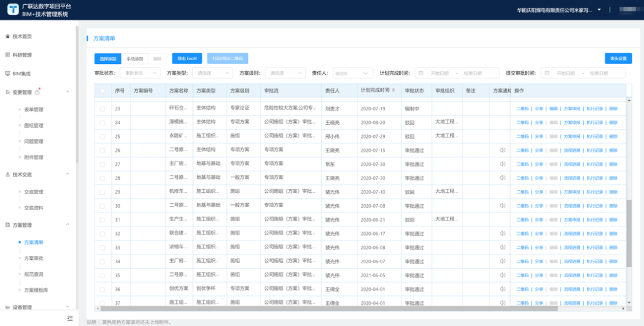The height and width of the screenshot is (326, 644).
Task: Click the 导出 Excel button
Action: [x=187, y=58]
